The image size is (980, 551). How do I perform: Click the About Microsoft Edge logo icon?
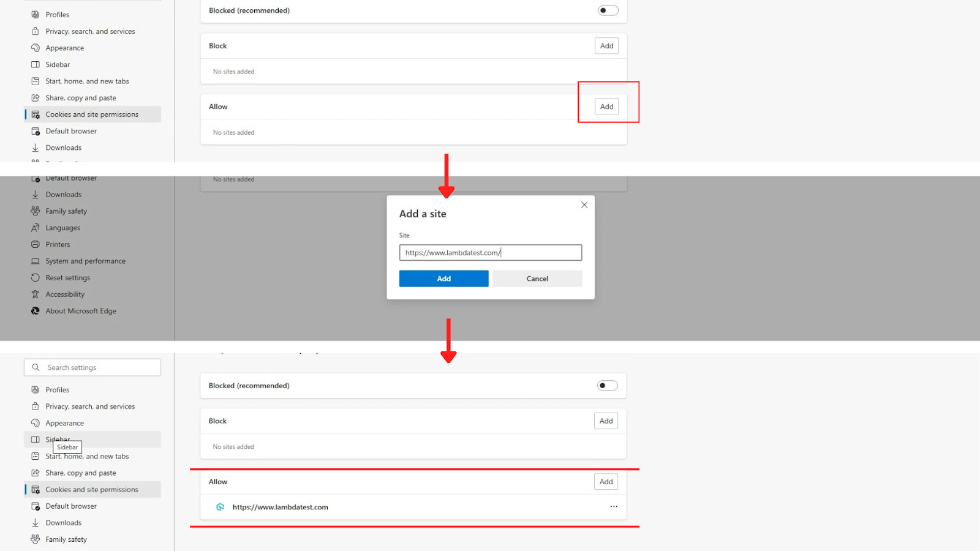click(x=36, y=311)
